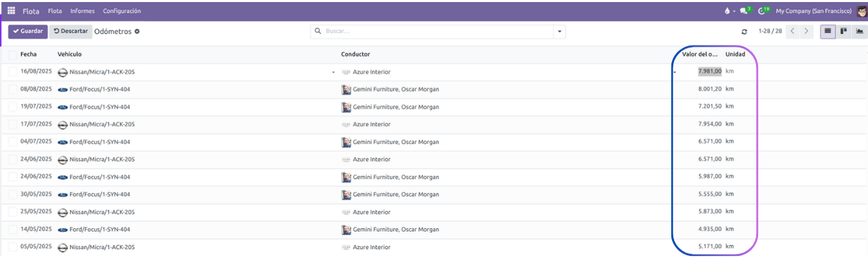Switch to list view
Image resolution: width=868 pixels, height=275 pixels.
click(x=827, y=31)
